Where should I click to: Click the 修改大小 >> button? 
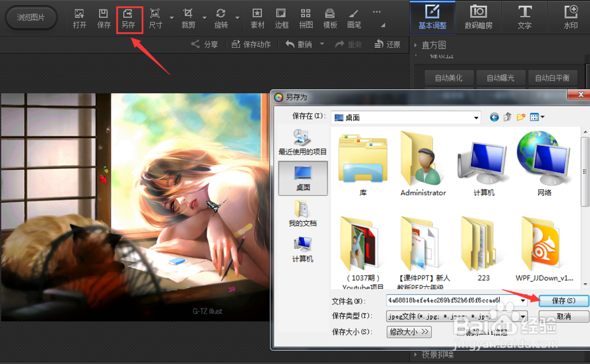coord(409,332)
